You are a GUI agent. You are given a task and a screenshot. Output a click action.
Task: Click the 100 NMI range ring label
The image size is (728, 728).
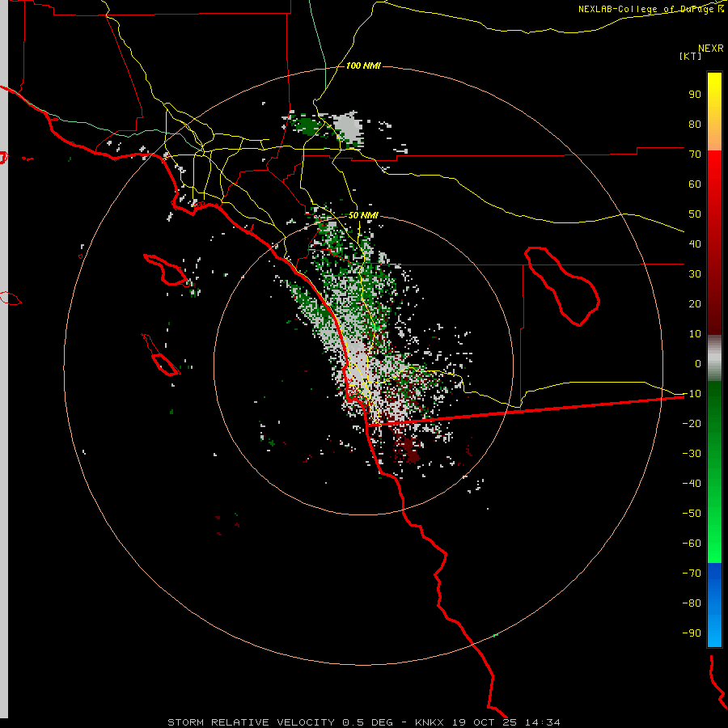click(x=363, y=66)
